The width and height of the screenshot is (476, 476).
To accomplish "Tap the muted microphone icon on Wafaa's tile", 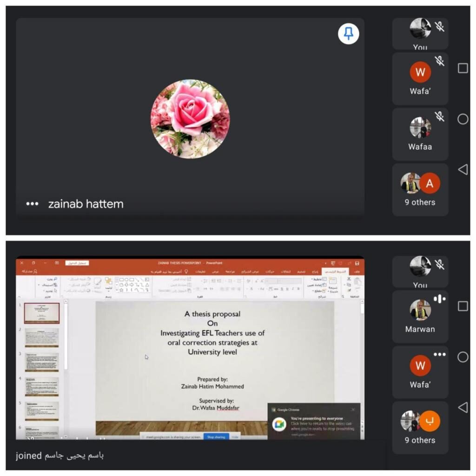I will click(439, 116).
